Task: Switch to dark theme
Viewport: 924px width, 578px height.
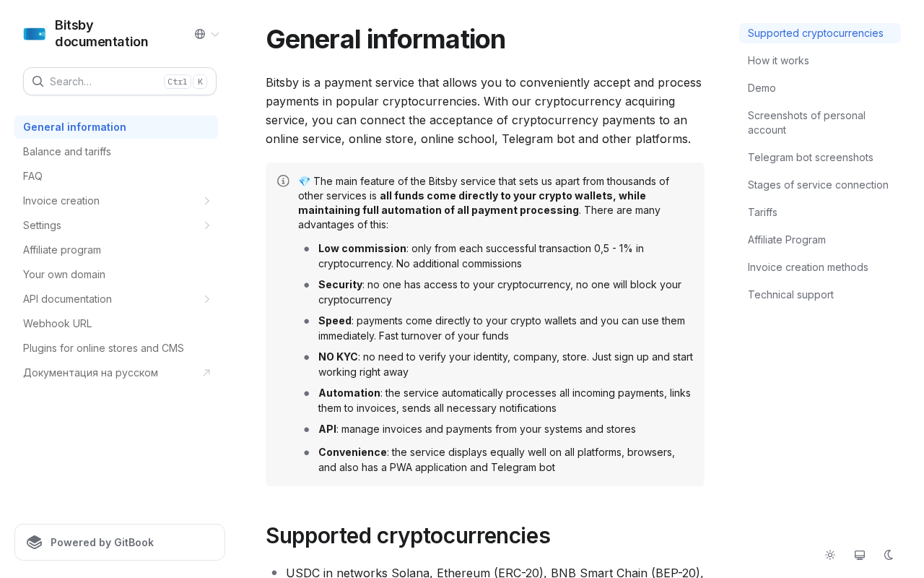Action: (x=889, y=555)
